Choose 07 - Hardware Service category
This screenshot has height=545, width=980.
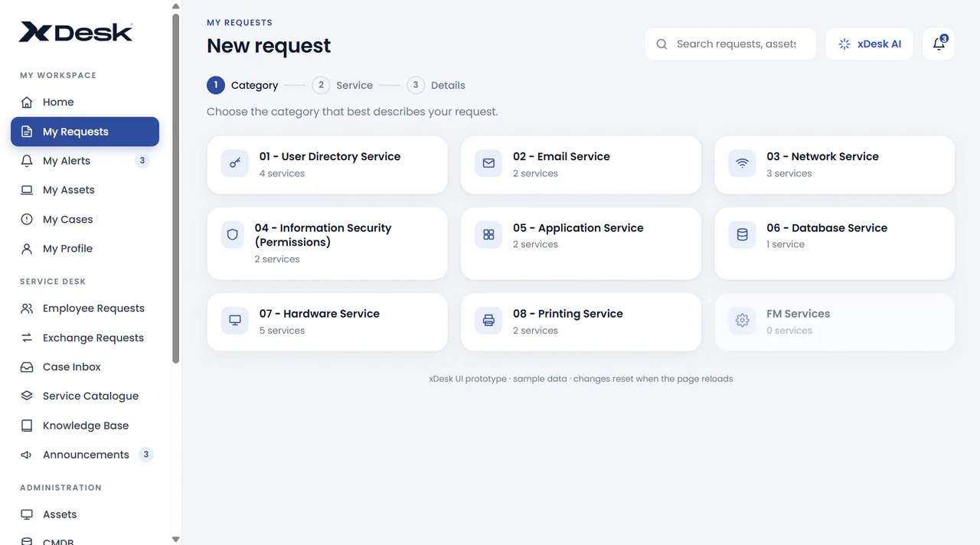[327, 322]
